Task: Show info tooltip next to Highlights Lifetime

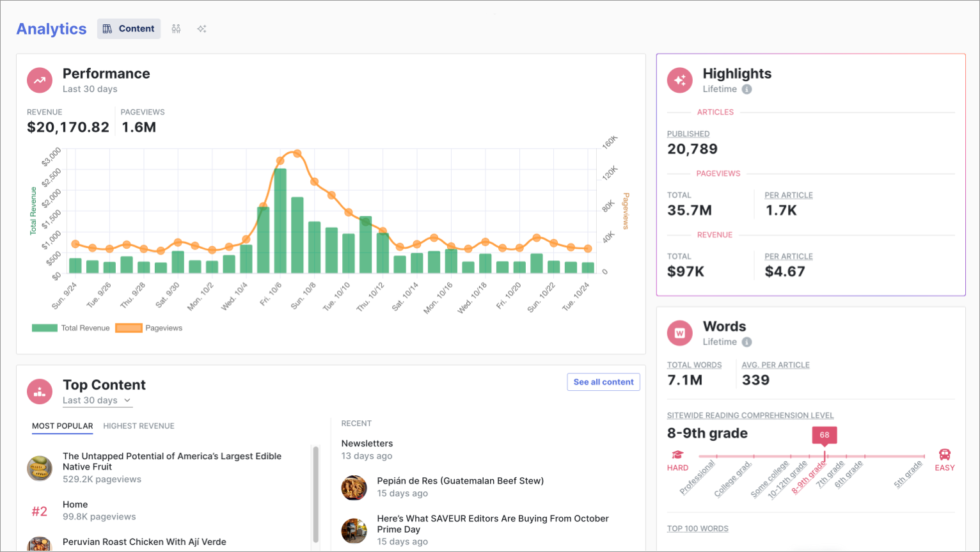Action: coord(747,90)
